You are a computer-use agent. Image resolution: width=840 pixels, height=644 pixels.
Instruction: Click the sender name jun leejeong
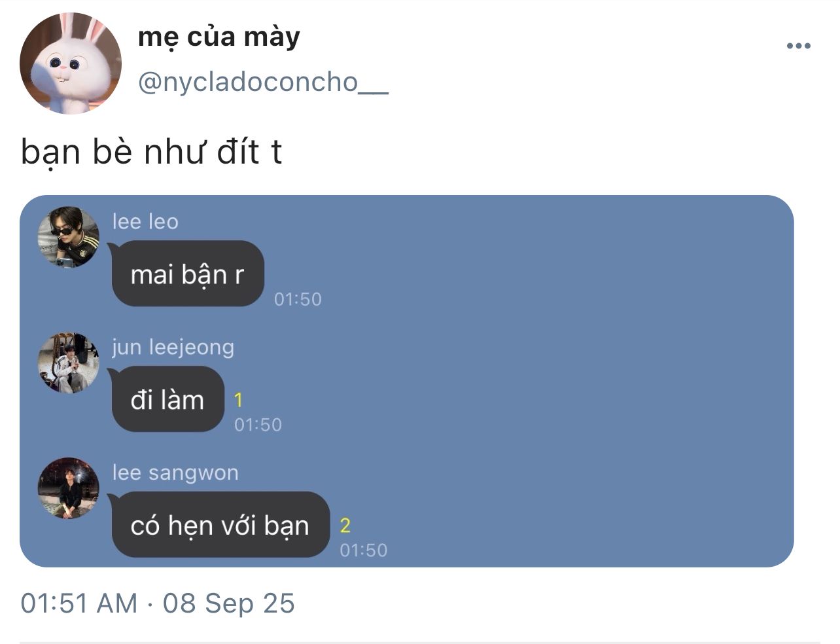173,348
